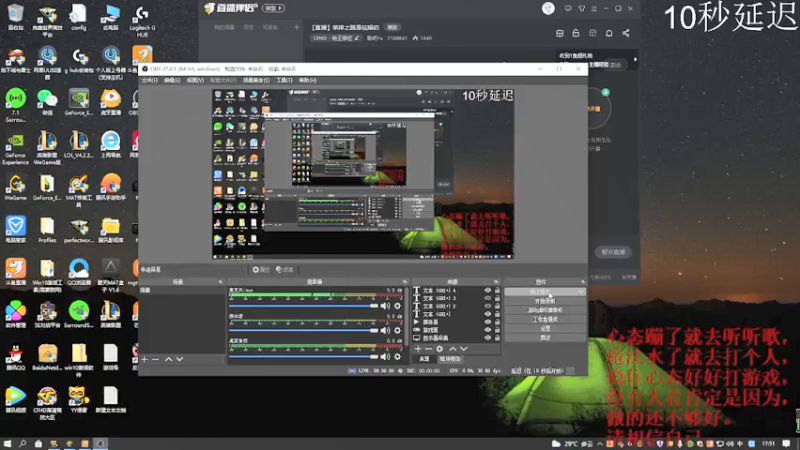Open user avatar in streaming companion title bar
Viewport: 800px width, 450px height.
point(548,8)
